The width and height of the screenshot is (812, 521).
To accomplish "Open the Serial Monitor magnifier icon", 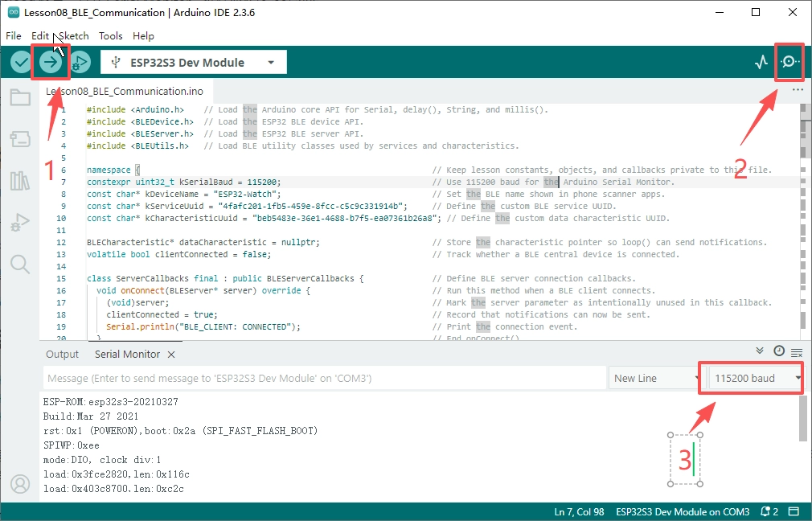I will [x=789, y=62].
